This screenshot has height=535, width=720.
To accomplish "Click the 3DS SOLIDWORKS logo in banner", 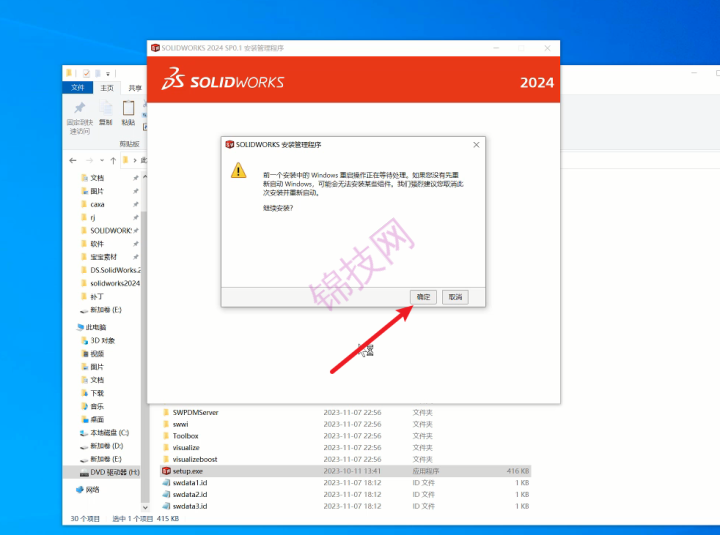I will coord(223,79).
